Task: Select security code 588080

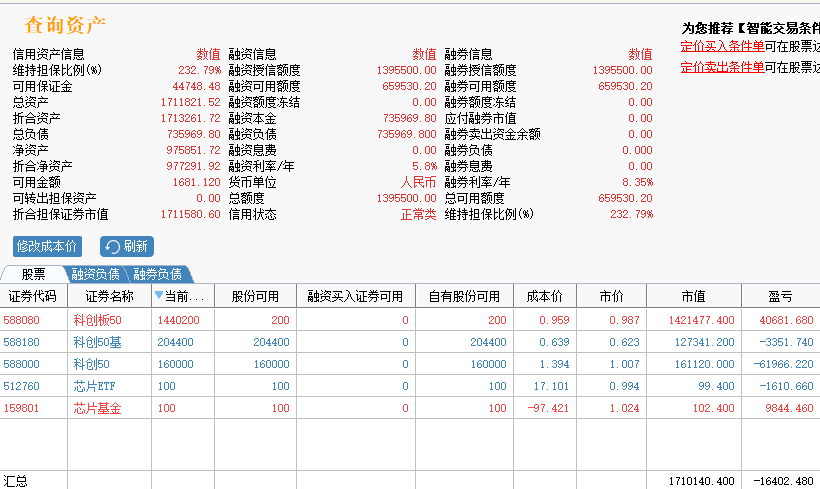Action: tap(21, 320)
